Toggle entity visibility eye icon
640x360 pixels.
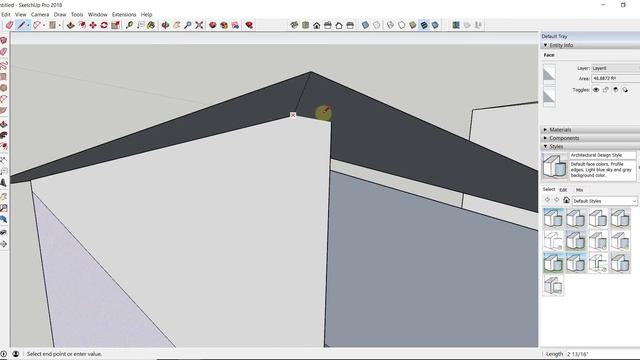coord(596,90)
